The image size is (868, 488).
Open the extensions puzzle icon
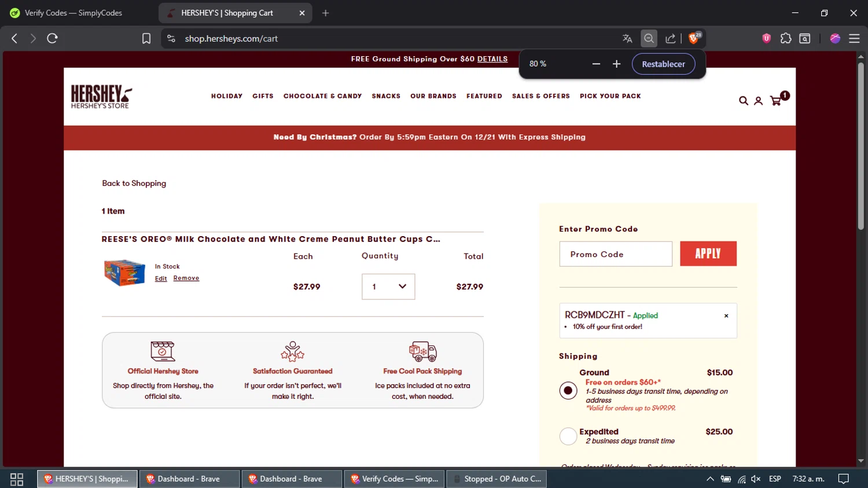pyautogui.click(x=786, y=38)
